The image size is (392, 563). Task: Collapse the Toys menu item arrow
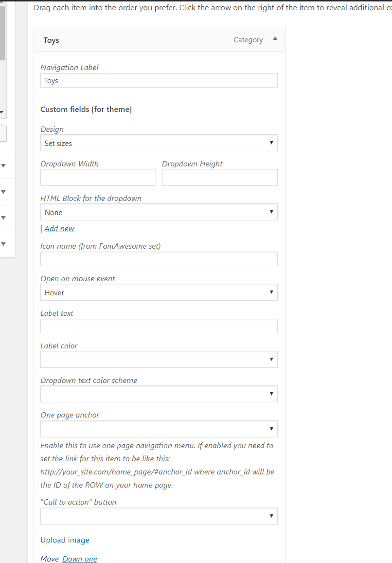pos(275,39)
